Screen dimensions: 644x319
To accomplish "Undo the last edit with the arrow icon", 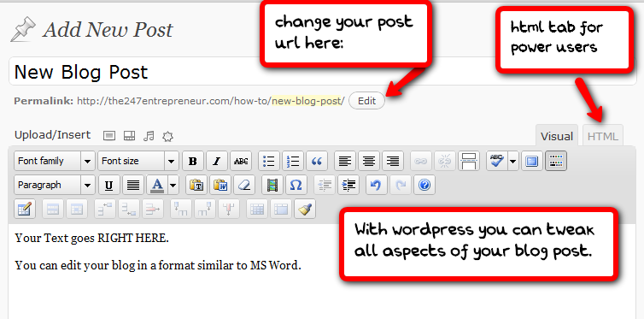I will (x=376, y=185).
